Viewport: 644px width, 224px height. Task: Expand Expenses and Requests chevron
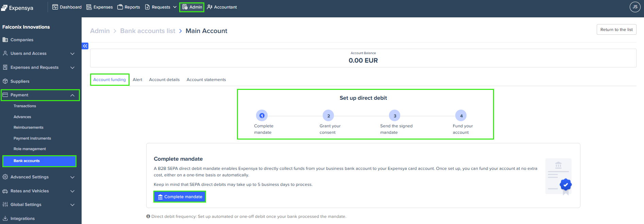[x=72, y=67]
